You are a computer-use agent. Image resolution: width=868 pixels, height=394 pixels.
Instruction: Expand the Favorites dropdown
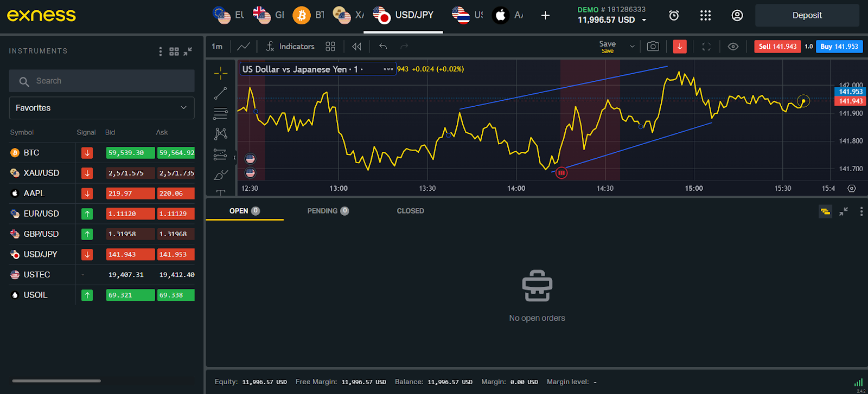click(x=101, y=108)
